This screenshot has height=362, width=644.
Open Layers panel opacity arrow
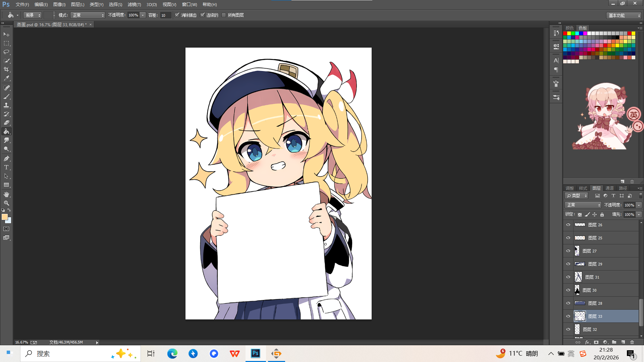(639, 205)
